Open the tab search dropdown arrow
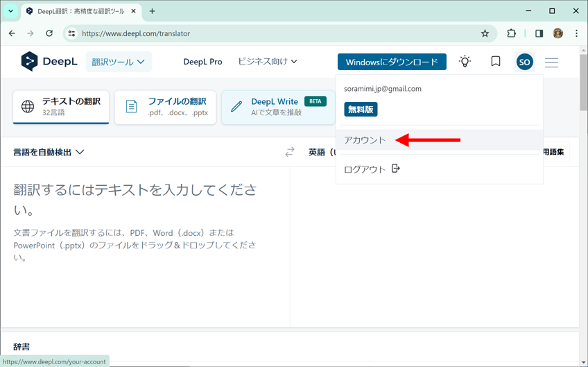 10,11
